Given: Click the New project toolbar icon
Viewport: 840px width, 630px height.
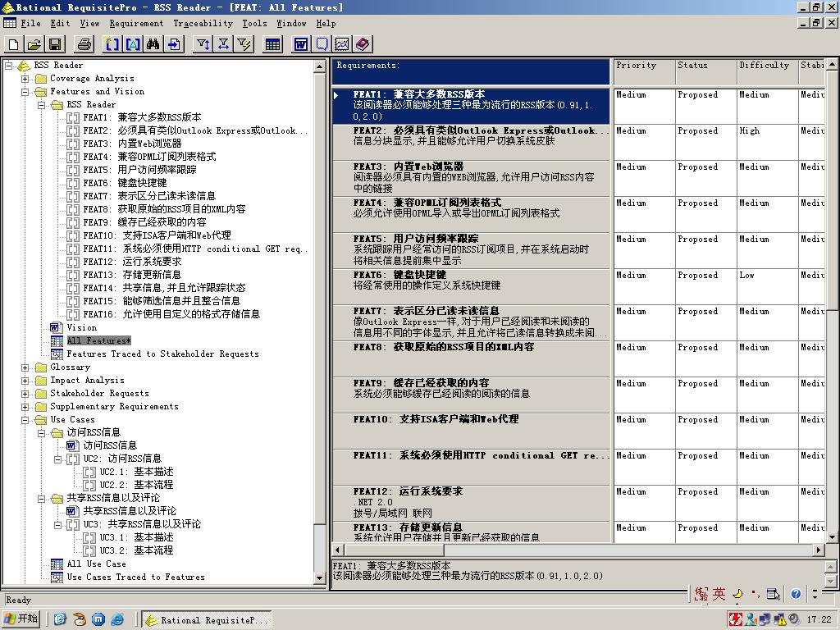Looking at the screenshot, I should (14, 44).
